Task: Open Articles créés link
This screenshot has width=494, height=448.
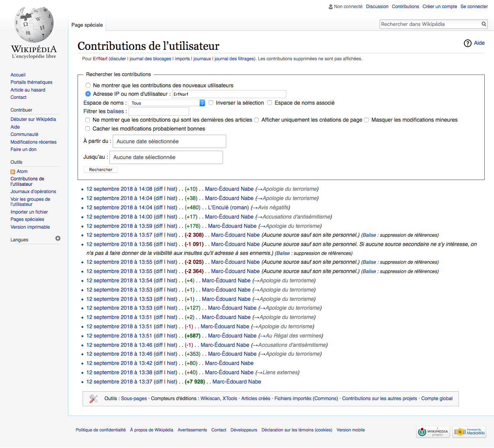Action: [x=255, y=399]
